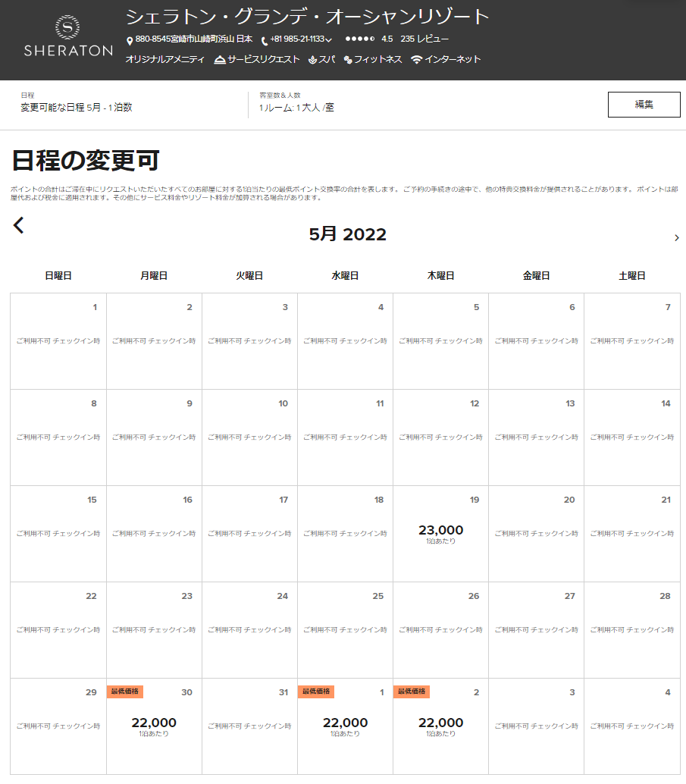
Task: Go to previous month with left arrow
Action: point(19,225)
